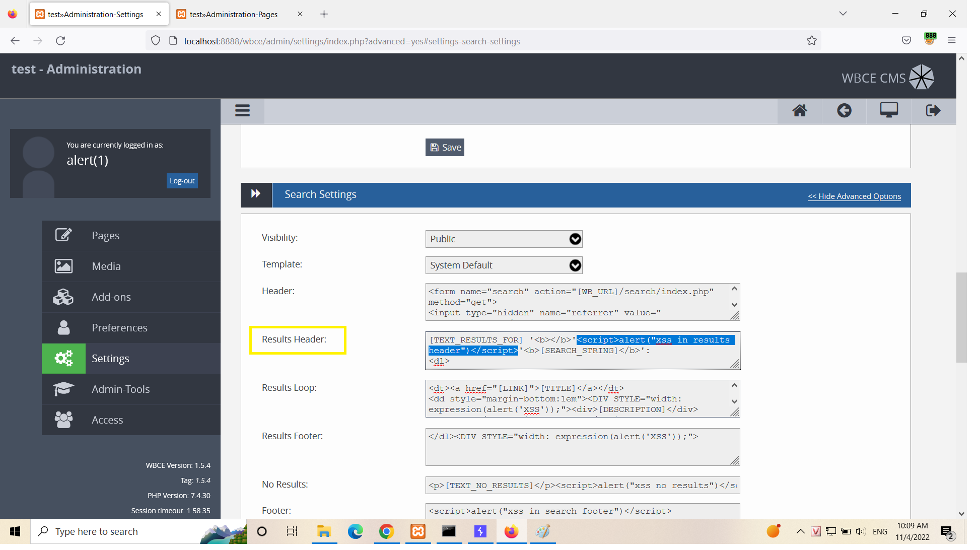Click the sign-out arrow icon
This screenshot has width=980, height=550.
coord(933,111)
